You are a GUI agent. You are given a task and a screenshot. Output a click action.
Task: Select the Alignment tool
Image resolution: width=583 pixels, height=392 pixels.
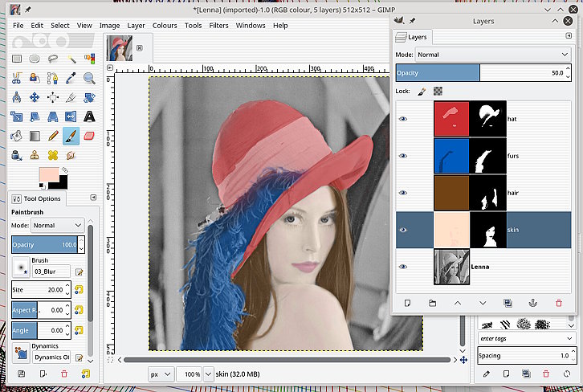pyautogui.click(x=53, y=97)
